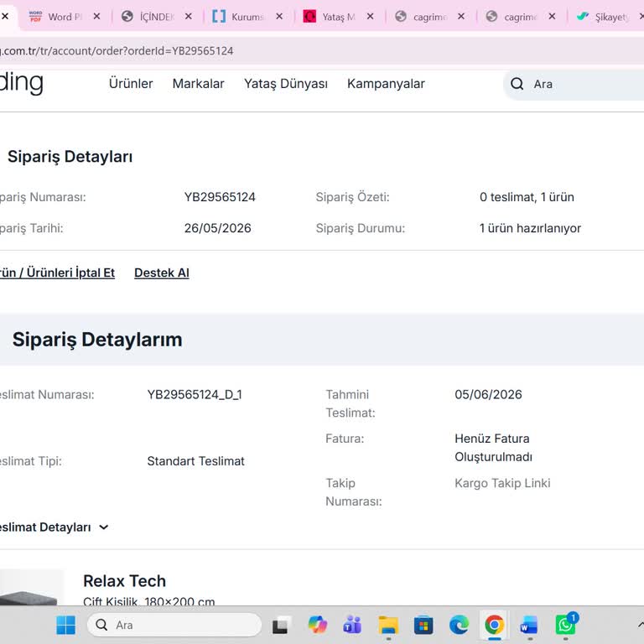This screenshot has height=644, width=644.
Task: Launch Copilot from the taskbar
Action: click(x=318, y=625)
